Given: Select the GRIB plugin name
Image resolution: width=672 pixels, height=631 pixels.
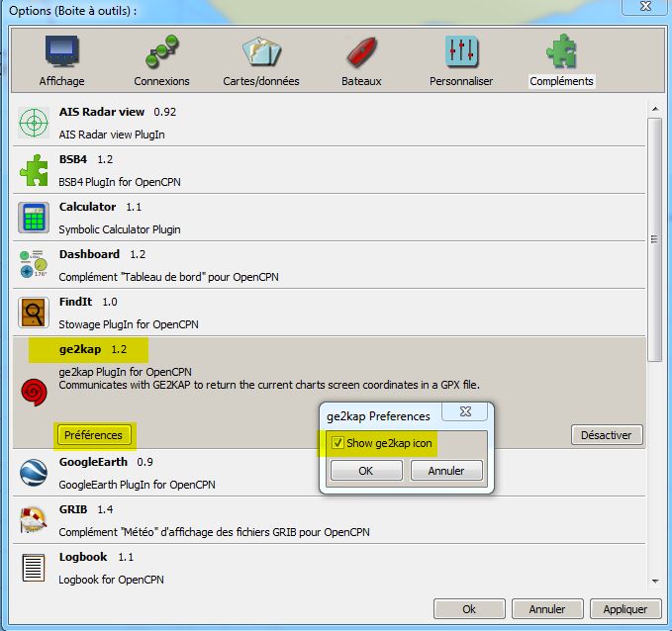Looking at the screenshot, I should 73,509.
